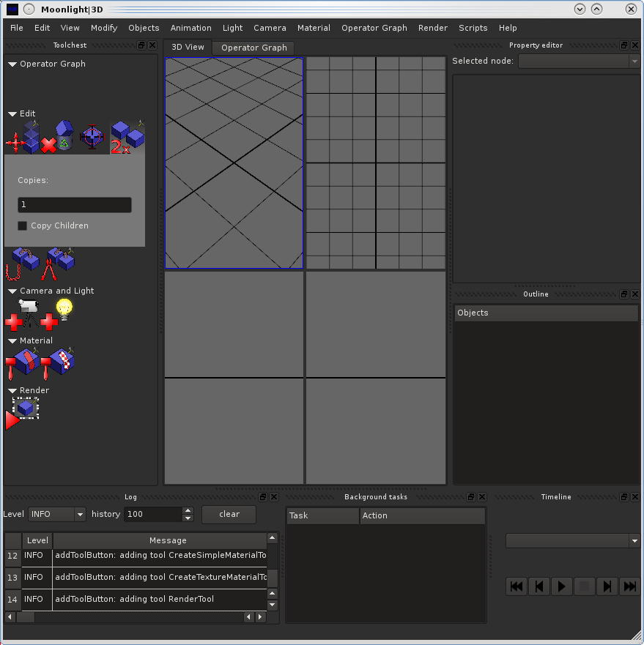Collapse the Operator Graph toolchest section
Image resolution: width=644 pixels, height=645 pixels.
[x=12, y=64]
